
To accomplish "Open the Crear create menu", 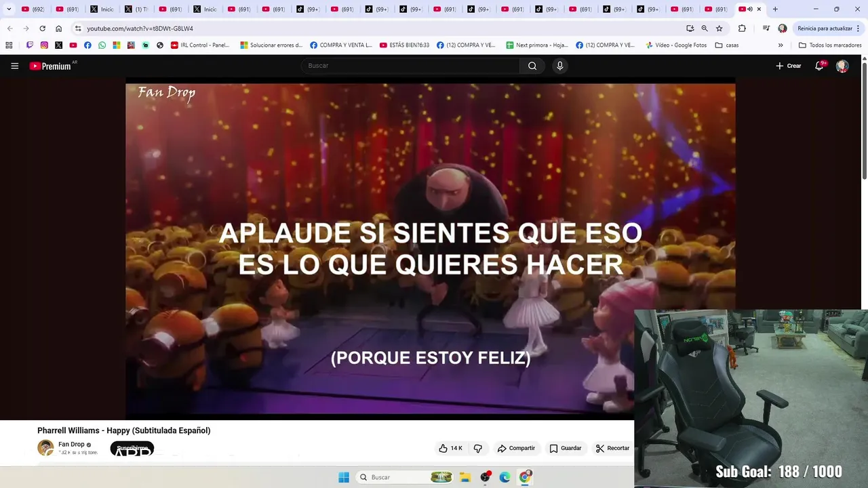I will pos(789,66).
